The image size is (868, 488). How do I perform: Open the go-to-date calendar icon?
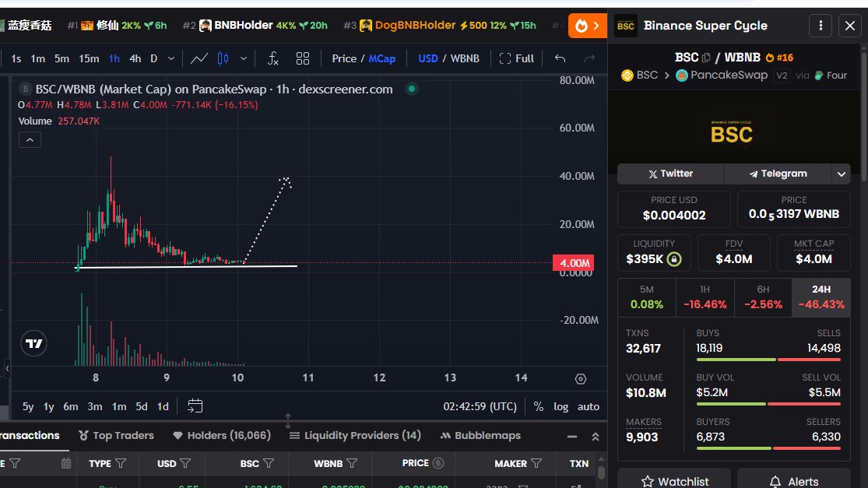tap(195, 405)
